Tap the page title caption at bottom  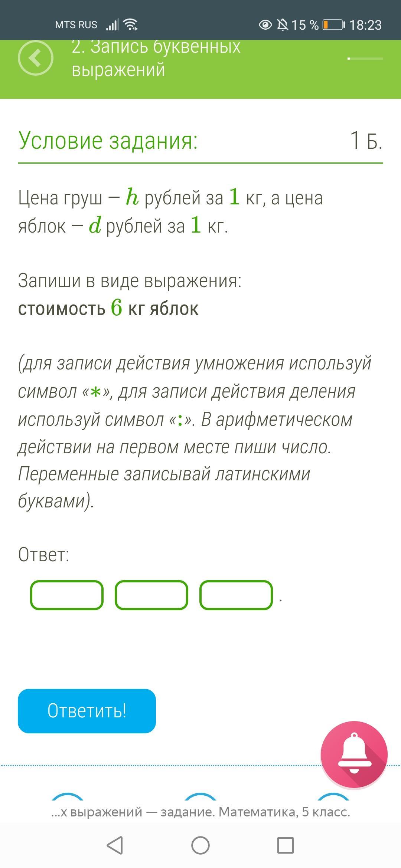200,812
